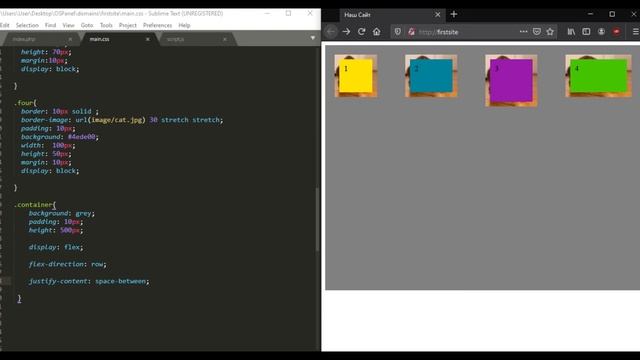Open the tracking protection shield icon
The width and height of the screenshot is (640, 360).
coord(398,32)
